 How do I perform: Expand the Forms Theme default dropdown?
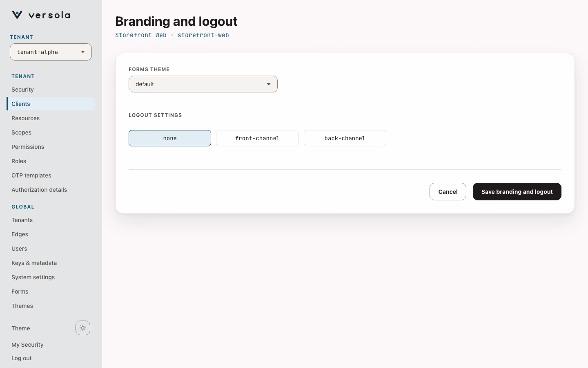(x=203, y=84)
